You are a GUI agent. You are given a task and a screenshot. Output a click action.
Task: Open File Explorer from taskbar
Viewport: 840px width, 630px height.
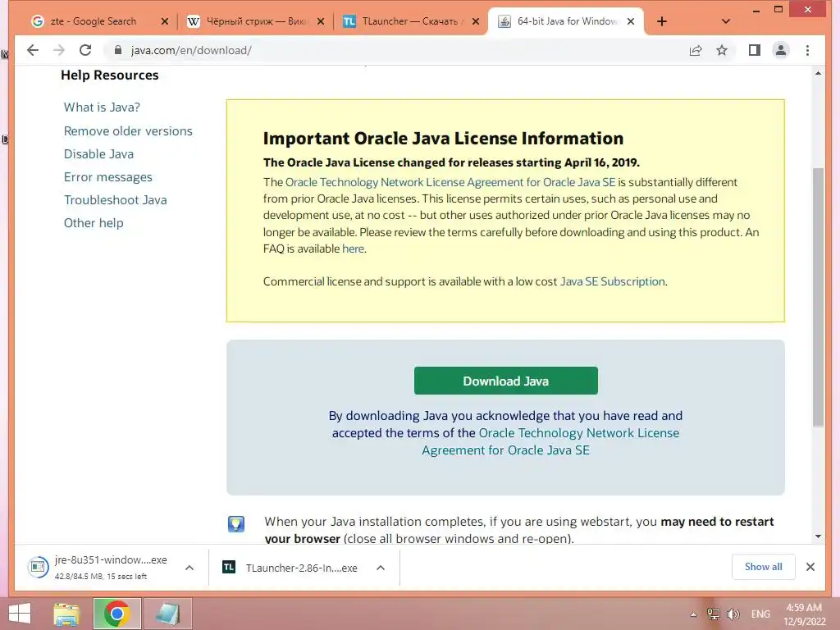tap(66, 614)
